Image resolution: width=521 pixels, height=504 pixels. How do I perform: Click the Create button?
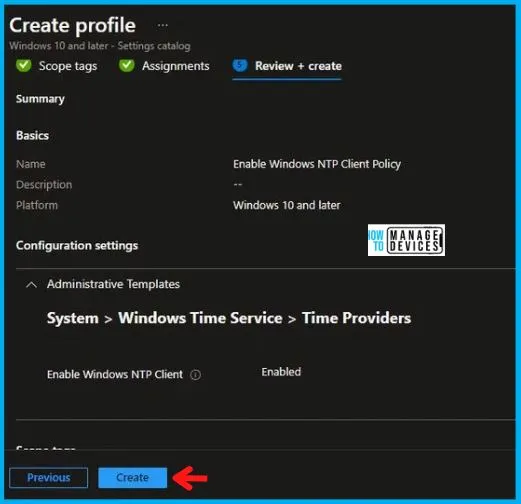[133, 478]
